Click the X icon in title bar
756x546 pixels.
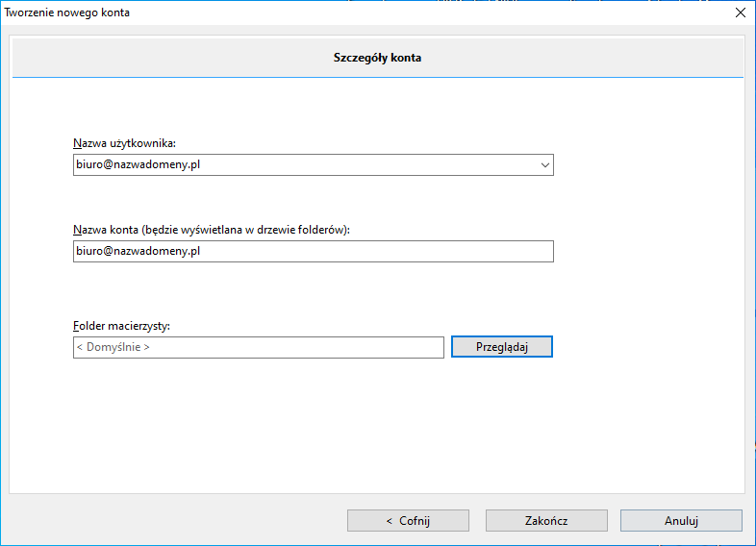pos(741,12)
